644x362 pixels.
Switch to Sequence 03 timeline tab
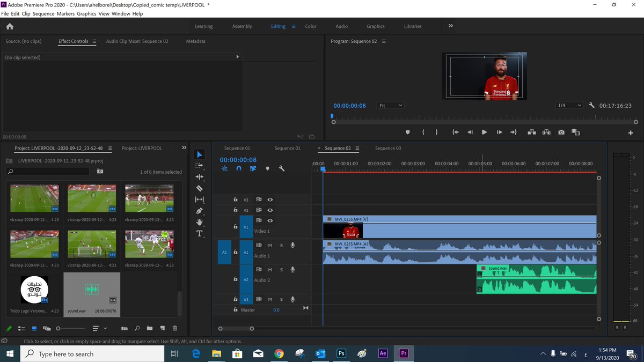pos(388,149)
